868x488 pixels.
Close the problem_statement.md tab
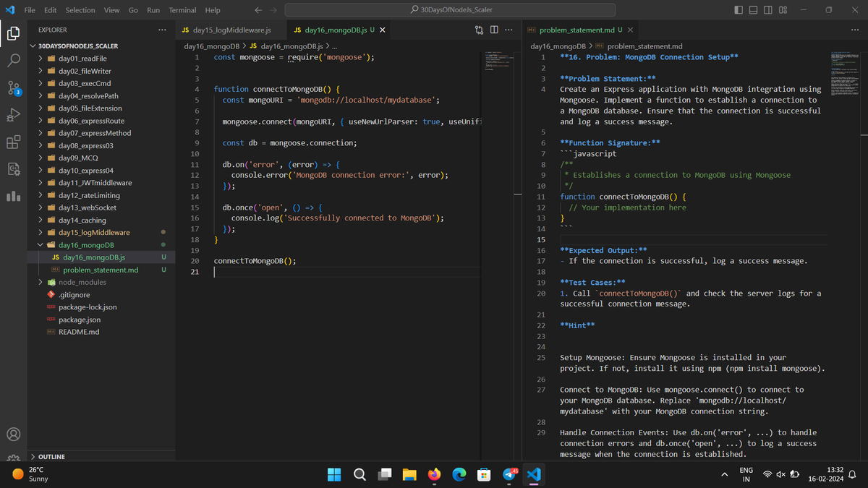[x=631, y=30]
